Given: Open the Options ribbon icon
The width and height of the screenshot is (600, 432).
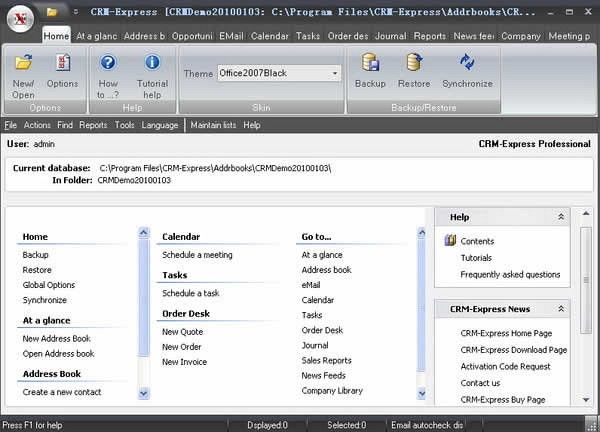Looking at the screenshot, I should click(63, 62).
